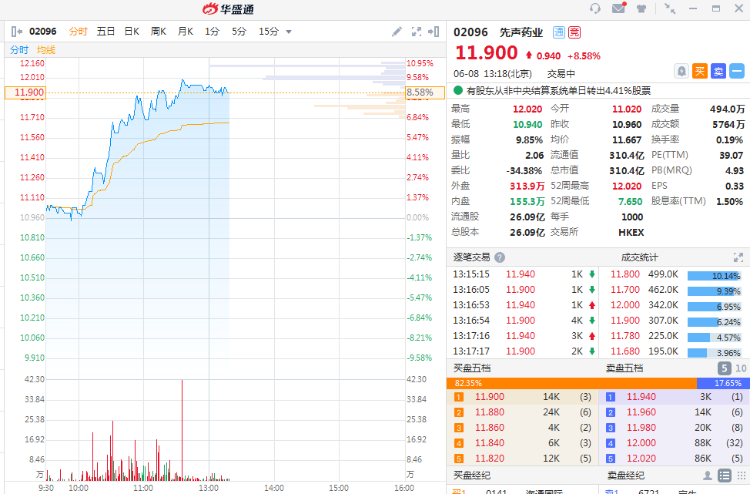The image size is (750, 494).
Task: Click the shrink window arrows icon
Action: click(x=670, y=9)
